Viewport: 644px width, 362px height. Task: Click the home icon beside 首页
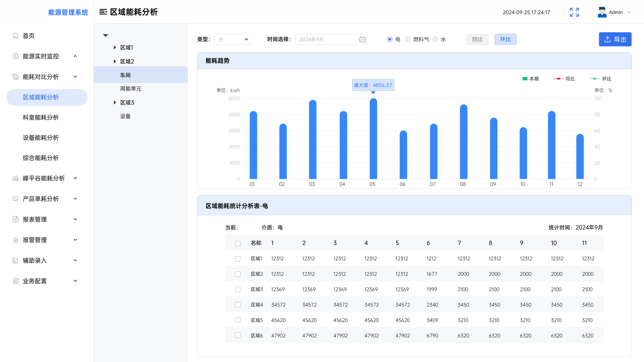[x=15, y=36]
